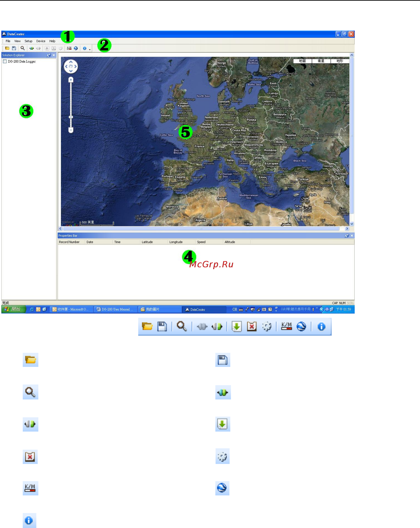Click the DataCenter taskbar button
Image resolution: width=420 pixels, height=528 pixels.
pyautogui.click(x=204, y=310)
